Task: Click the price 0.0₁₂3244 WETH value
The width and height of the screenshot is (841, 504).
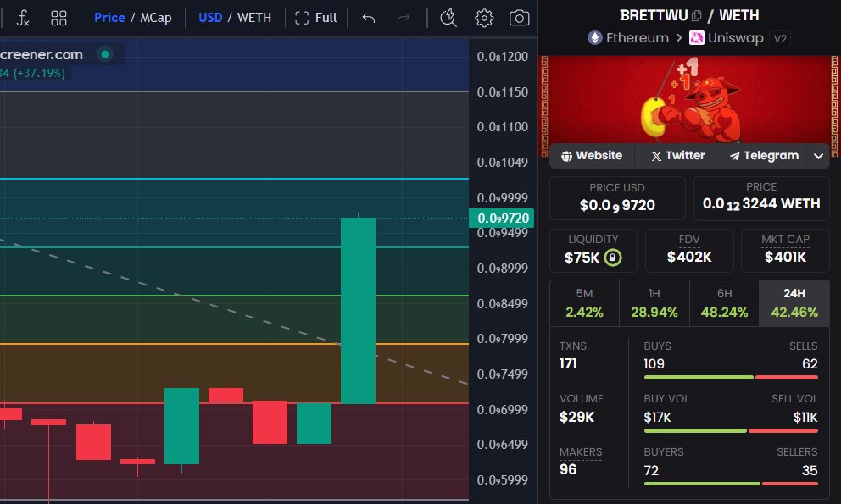Action: [761, 204]
